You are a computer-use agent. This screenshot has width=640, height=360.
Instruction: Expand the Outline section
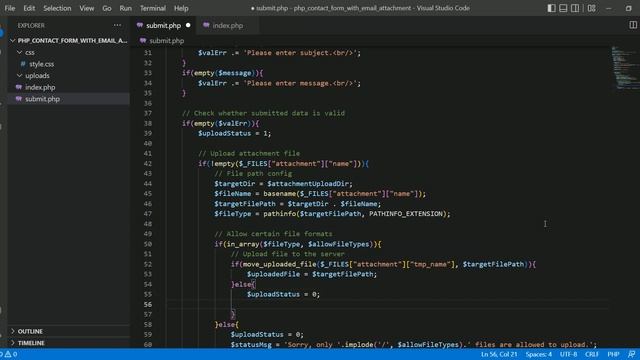coord(30,331)
